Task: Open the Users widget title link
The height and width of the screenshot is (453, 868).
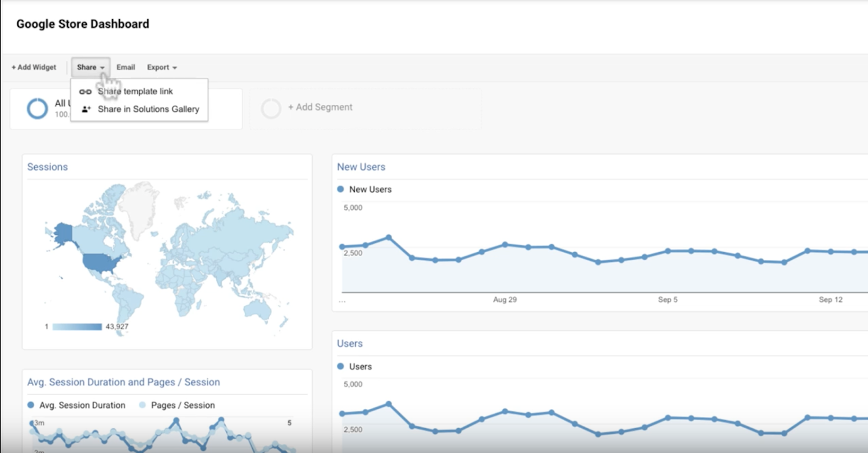Action: click(x=350, y=343)
